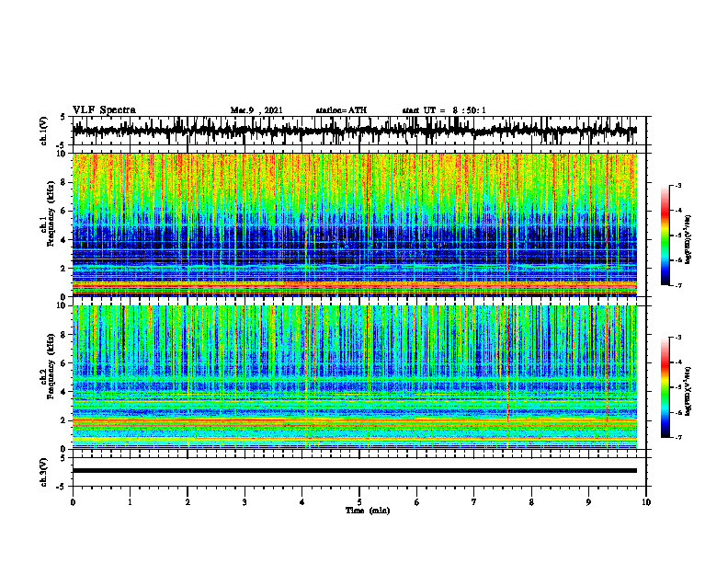The height and width of the screenshot is (563, 728).
Task: Click the ch.1 spectrogram color scale bar
Action: (665, 236)
